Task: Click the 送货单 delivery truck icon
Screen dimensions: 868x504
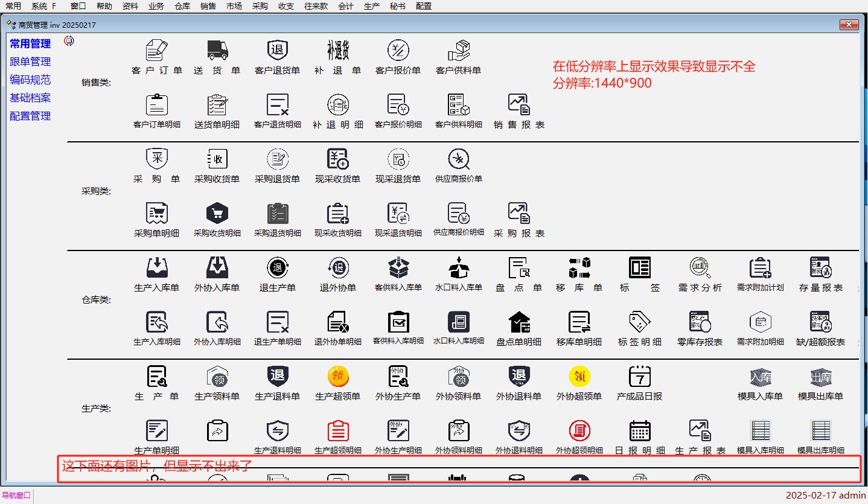Action: point(217,51)
